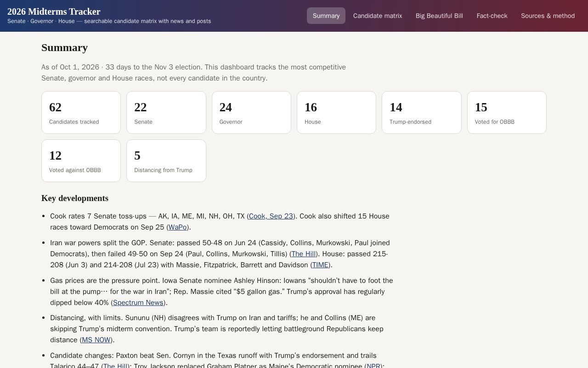588x368 pixels.
Task: Click the Key developments heading
Action: (x=75, y=198)
